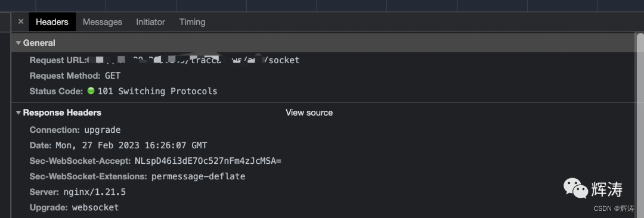Click the Status Code label
644x218 pixels.
click(56, 91)
